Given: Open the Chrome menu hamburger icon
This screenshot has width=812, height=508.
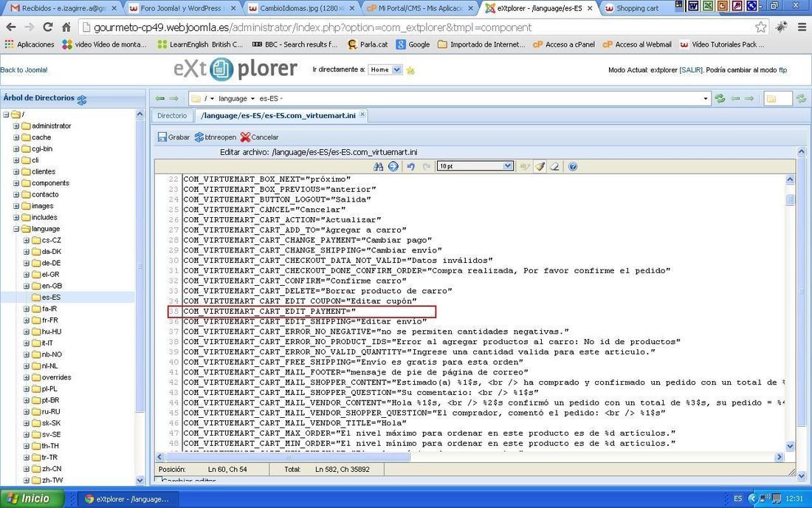Looking at the screenshot, I should pyautogui.click(x=802, y=27).
